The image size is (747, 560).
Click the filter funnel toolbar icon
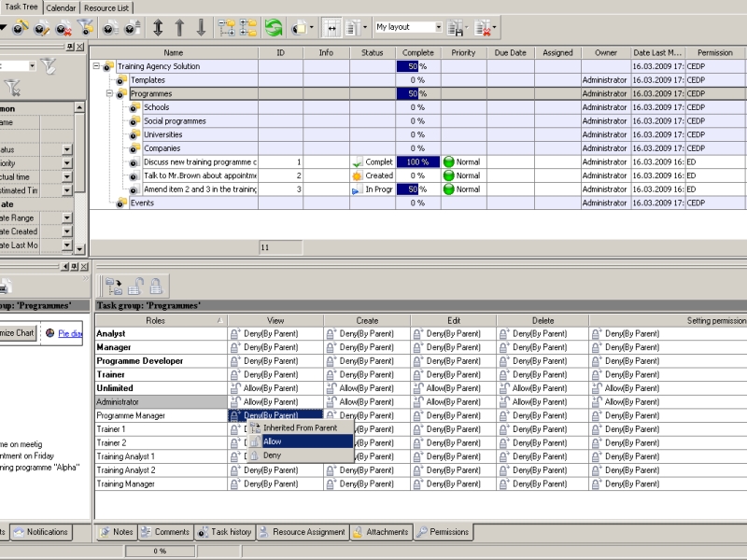click(85, 27)
